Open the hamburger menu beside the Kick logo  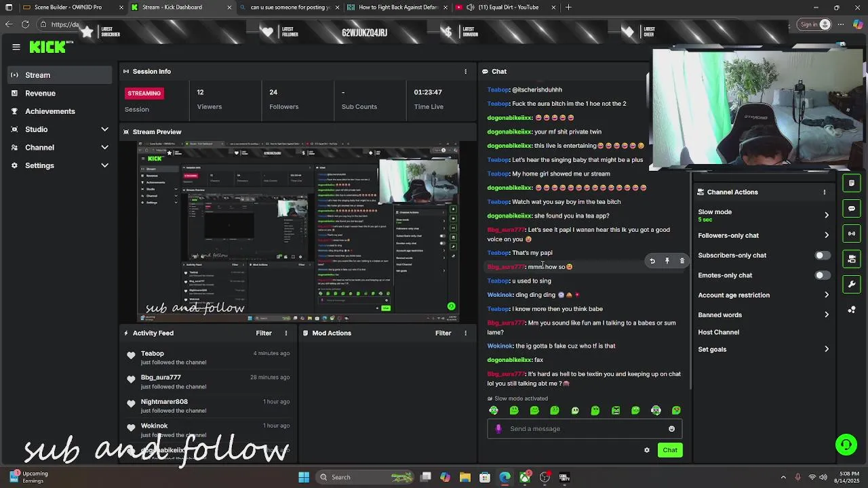pyautogui.click(x=16, y=47)
